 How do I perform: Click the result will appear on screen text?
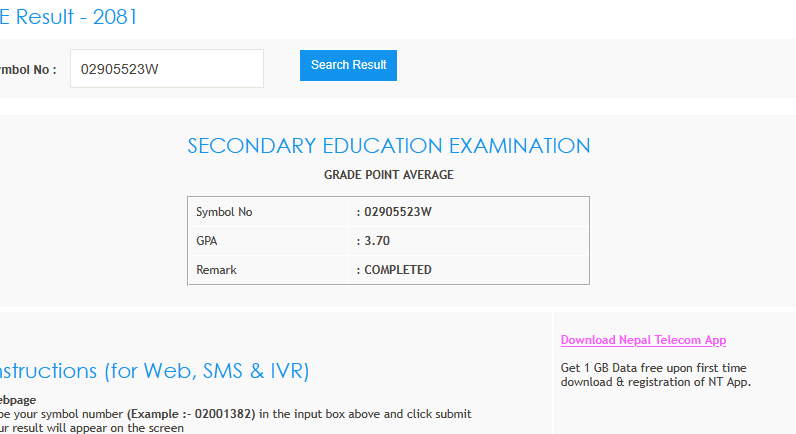[x=95, y=428]
